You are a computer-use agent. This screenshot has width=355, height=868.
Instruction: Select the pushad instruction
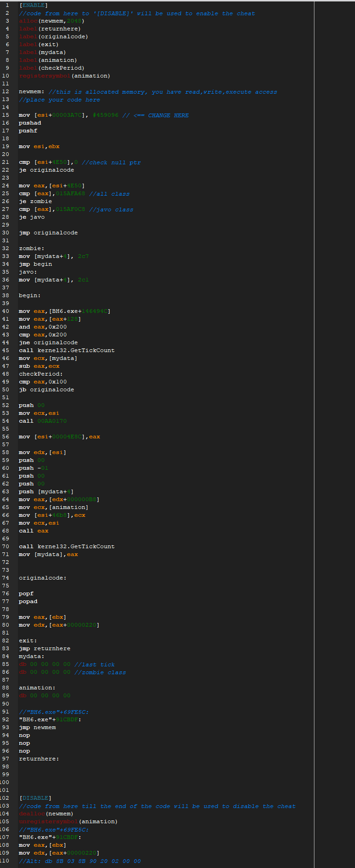click(30, 123)
